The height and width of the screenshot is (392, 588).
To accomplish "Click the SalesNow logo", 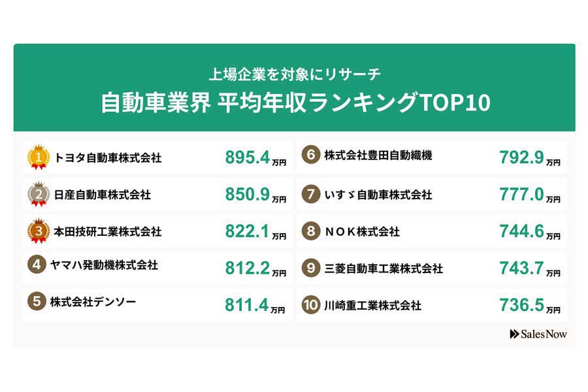I will click(538, 334).
